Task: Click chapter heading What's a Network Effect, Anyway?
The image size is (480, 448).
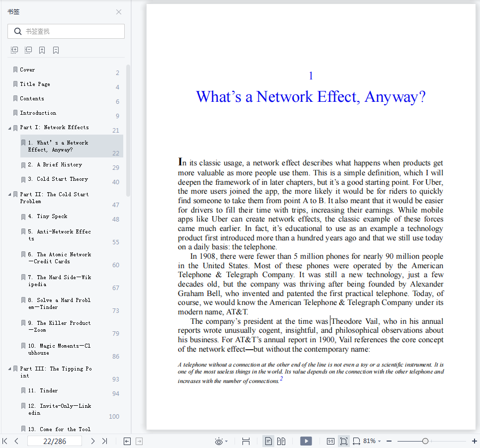Action: click(311, 97)
